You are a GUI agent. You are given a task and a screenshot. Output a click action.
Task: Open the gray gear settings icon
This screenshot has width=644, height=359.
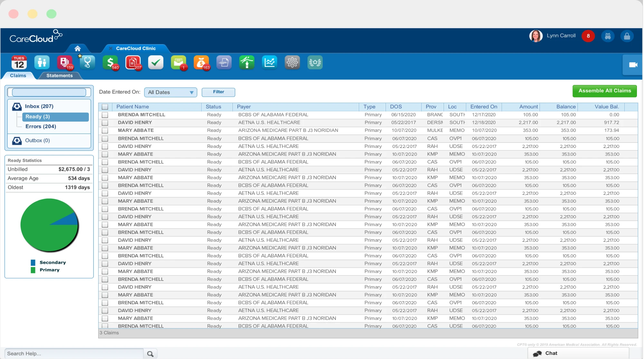click(x=292, y=62)
